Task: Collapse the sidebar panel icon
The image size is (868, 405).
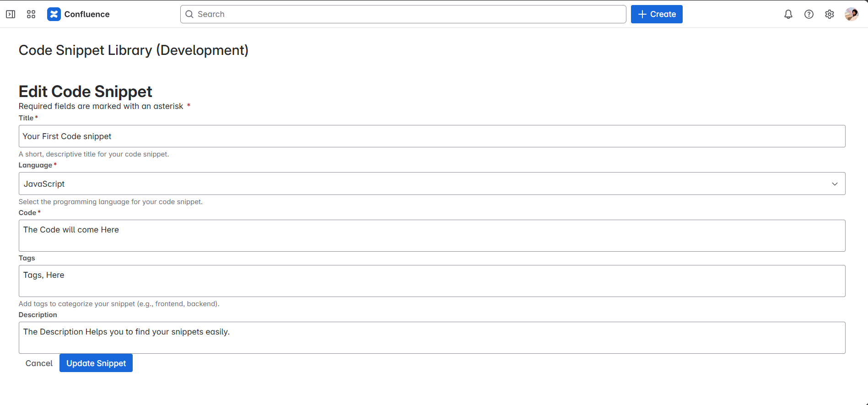Action: [x=11, y=14]
